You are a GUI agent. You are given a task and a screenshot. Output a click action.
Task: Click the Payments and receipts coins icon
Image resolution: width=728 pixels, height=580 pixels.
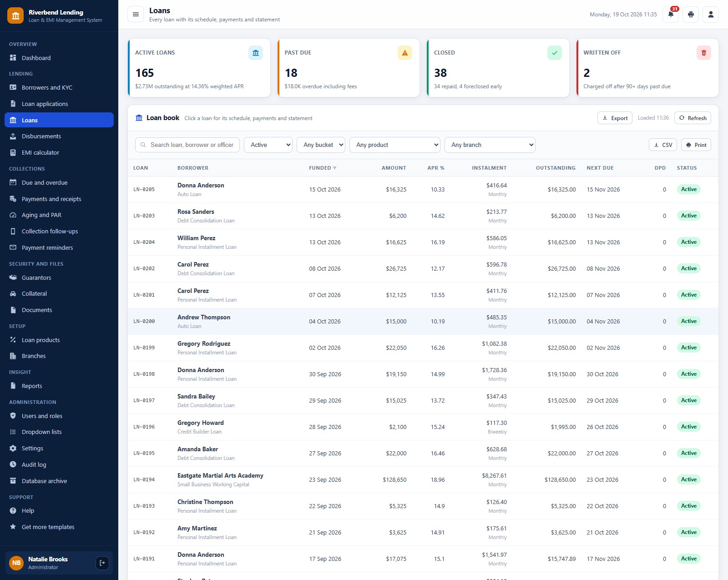[13, 199]
